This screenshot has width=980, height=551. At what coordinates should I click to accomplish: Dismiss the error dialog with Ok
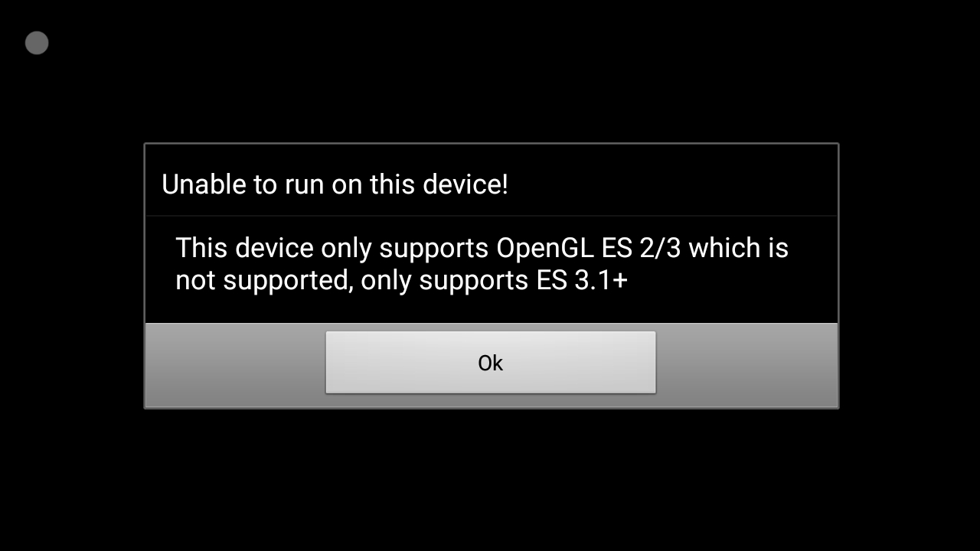[490, 363]
